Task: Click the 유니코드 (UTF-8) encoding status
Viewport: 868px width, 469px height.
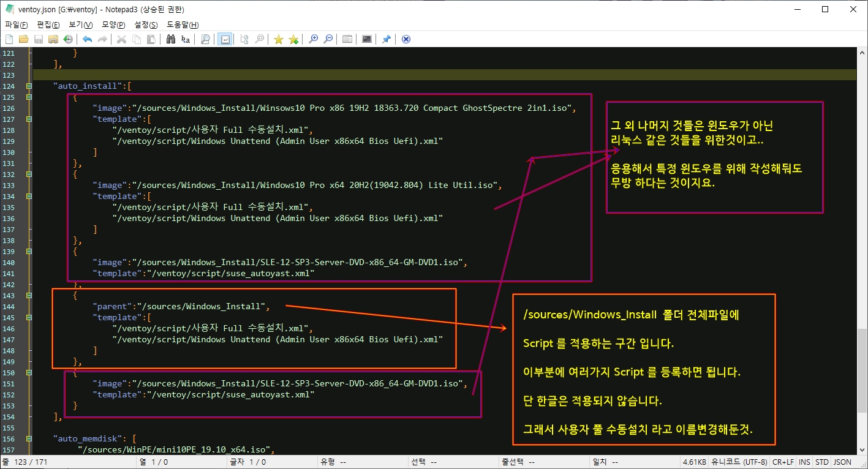Action: point(739,462)
